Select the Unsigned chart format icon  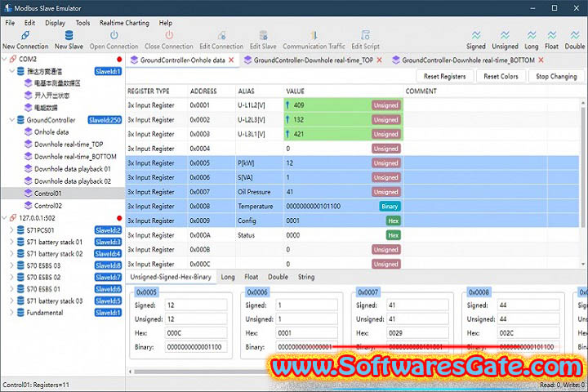pos(505,36)
